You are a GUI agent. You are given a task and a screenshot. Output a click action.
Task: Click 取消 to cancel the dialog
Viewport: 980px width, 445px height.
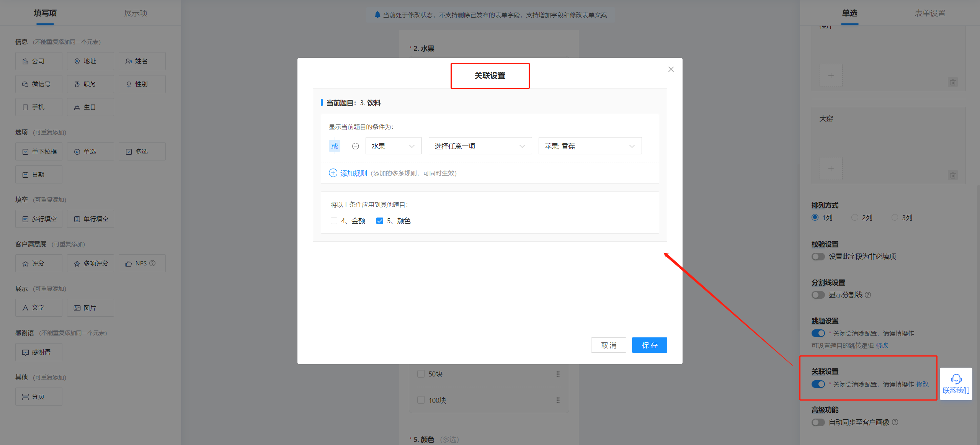608,345
